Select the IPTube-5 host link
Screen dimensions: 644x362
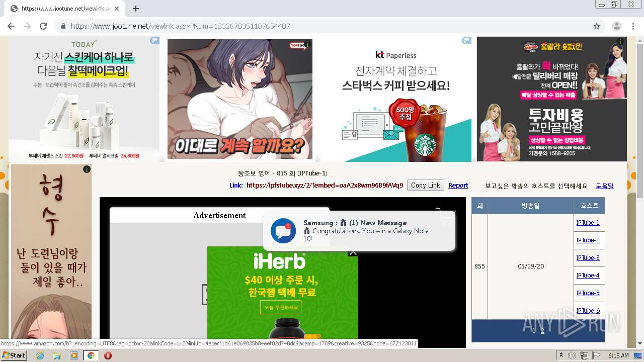click(x=588, y=293)
